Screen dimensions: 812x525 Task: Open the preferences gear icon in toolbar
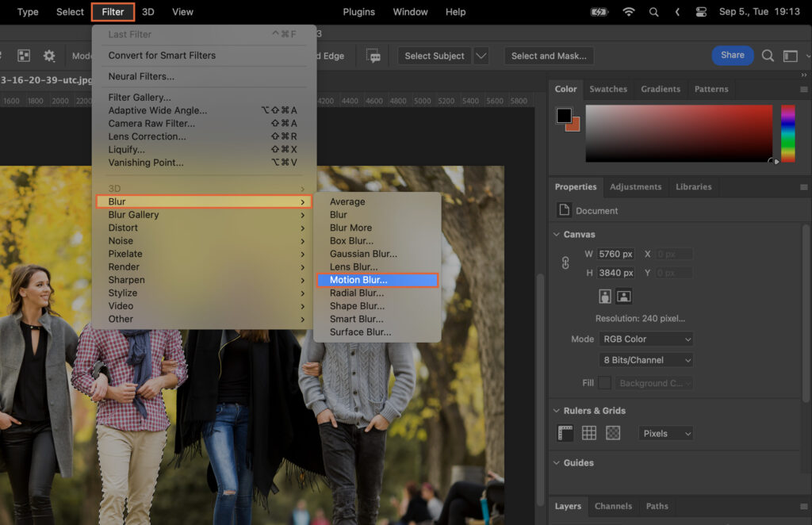point(48,56)
